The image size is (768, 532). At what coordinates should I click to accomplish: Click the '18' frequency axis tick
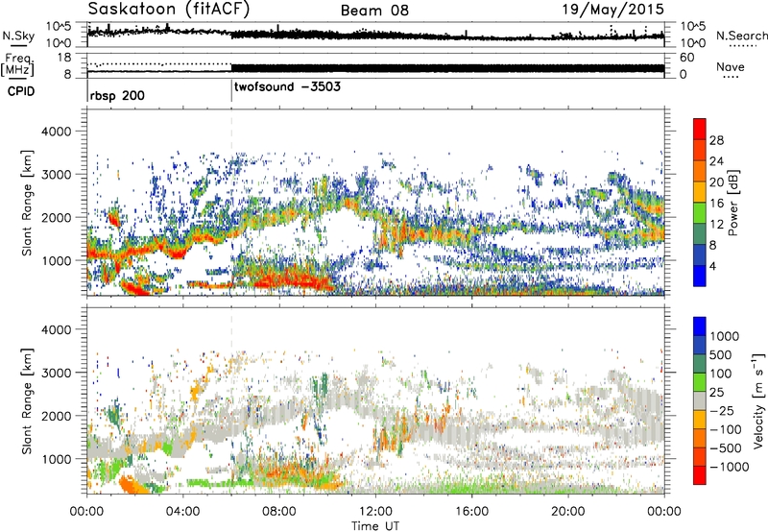click(x=64, y=58)
